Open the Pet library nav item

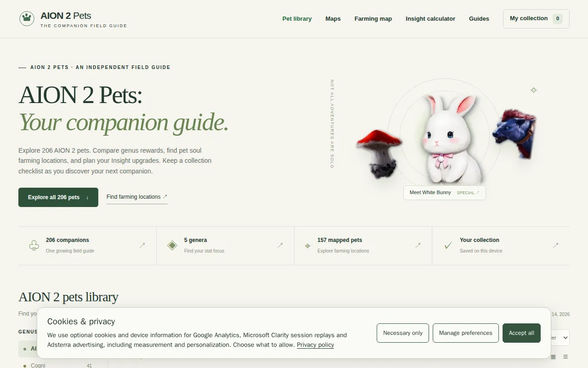point(297,19)
